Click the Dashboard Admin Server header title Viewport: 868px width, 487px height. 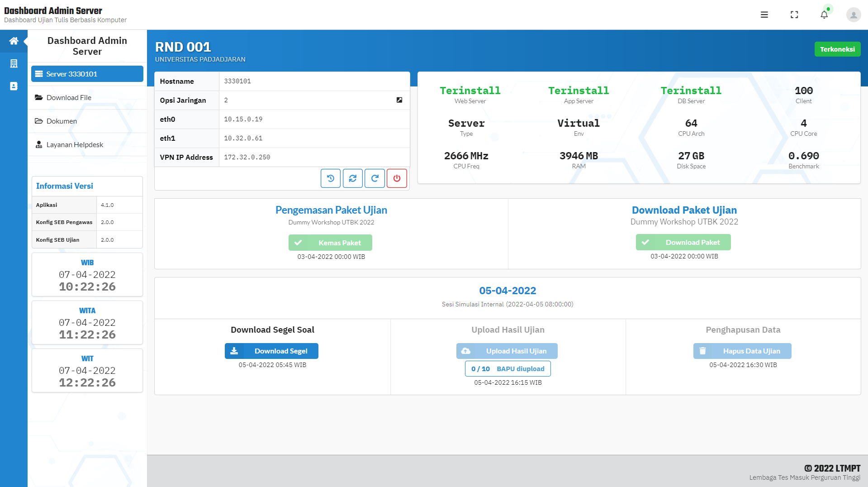coord(53,10)
